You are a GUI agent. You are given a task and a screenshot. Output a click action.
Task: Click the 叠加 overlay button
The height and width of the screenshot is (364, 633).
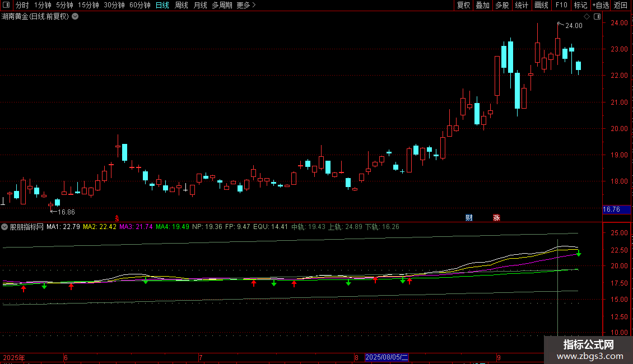[482, 5]
